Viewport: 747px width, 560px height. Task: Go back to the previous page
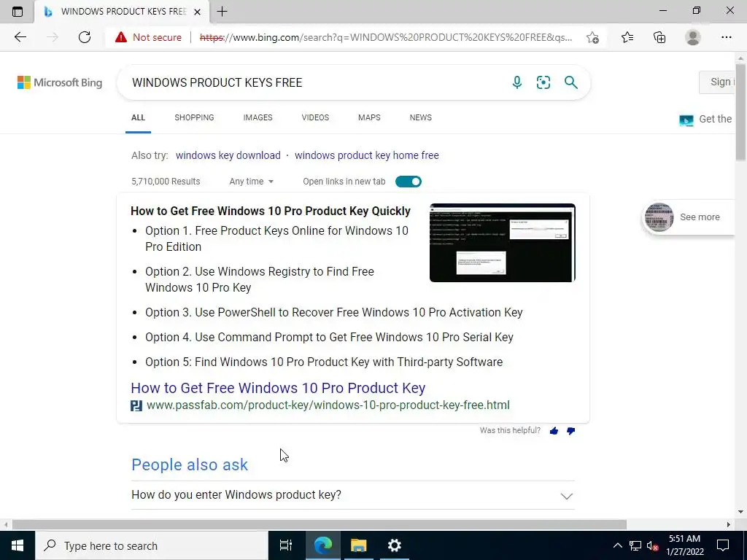[x=20, y=37]
